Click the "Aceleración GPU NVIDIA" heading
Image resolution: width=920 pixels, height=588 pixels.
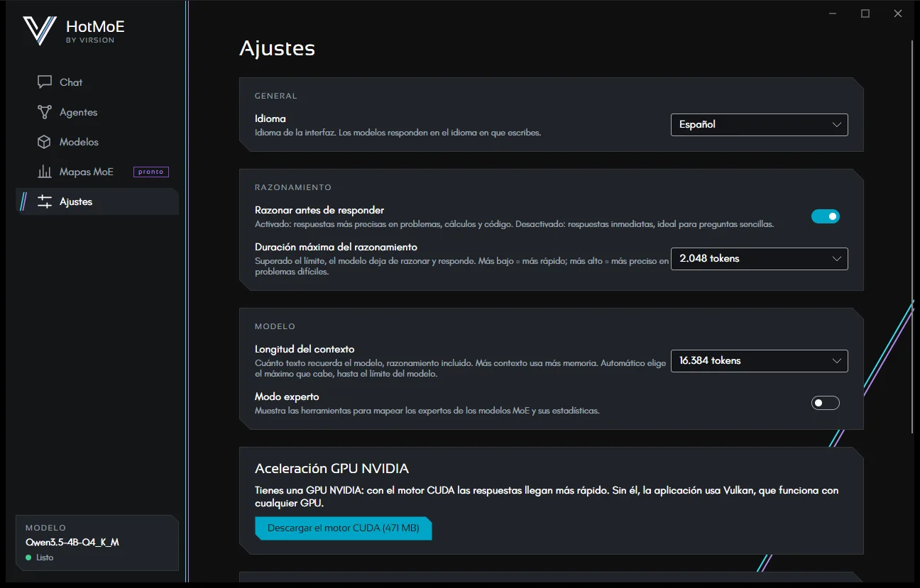332,469
